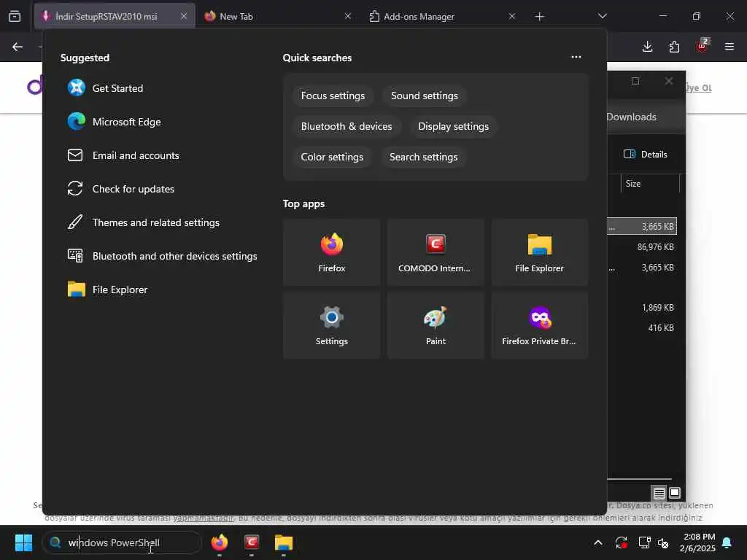Open Firefox downloads panel
The height and width of the screenshot is (560, 747).
tap(648, 47)
